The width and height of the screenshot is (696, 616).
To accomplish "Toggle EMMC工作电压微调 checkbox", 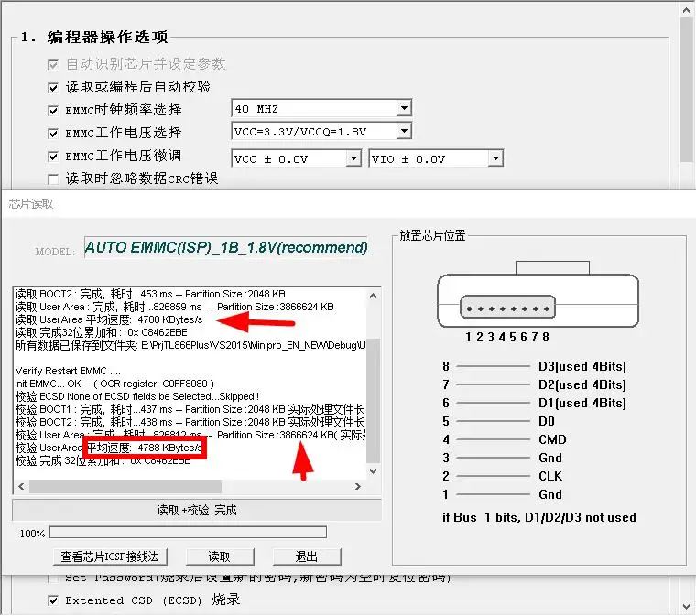I will (x=53, y=157).
